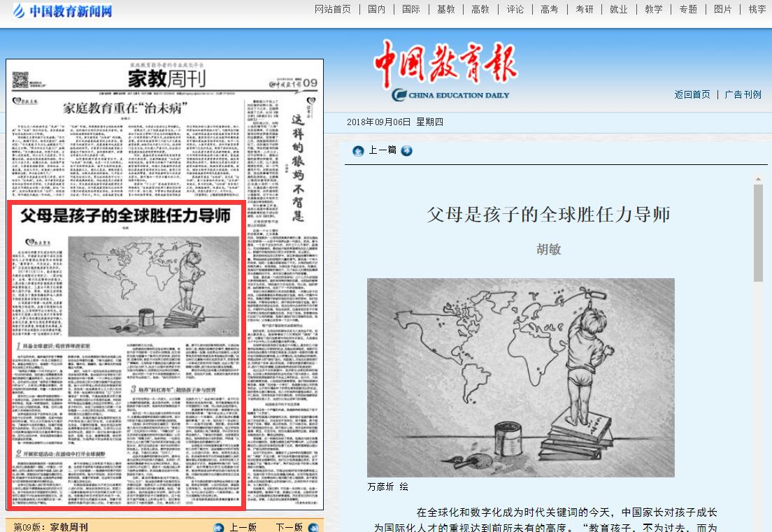772x532 pixels.
Task: Click the 中国教育新闻网 site logo
Action: [x=63, y=10]
